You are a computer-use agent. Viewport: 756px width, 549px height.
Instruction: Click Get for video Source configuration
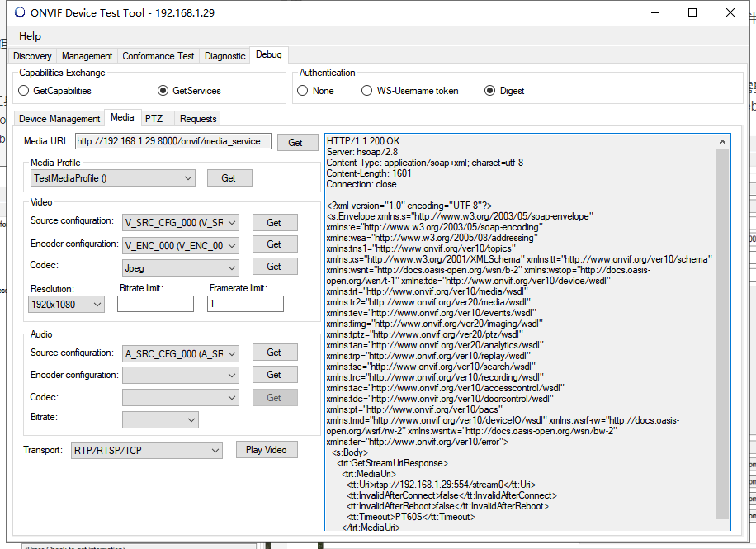(x=274, y=222)
